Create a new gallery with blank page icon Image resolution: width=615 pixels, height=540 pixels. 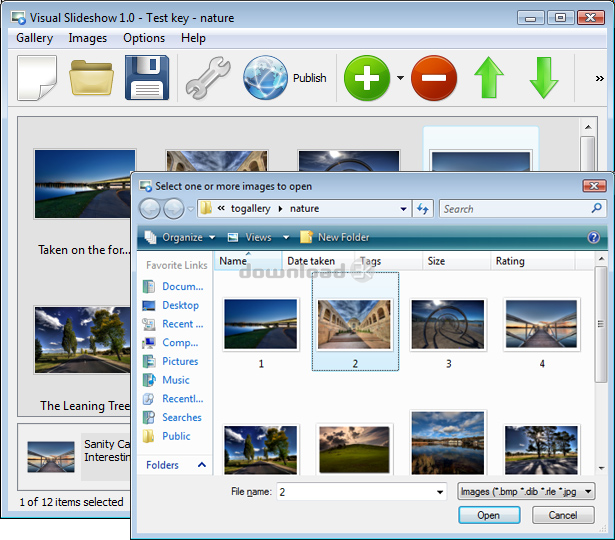click(x=37, y=78)
